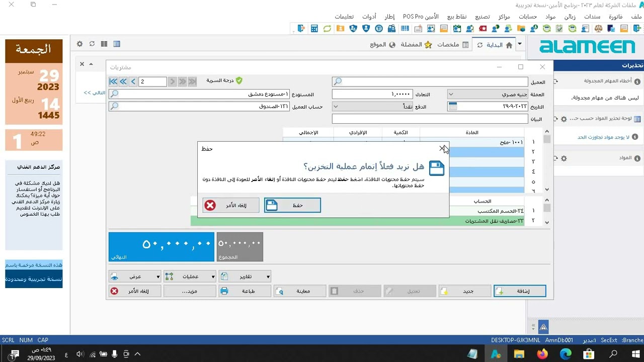The height and width of the screenshot is (362, 644).
Task: Click the معاينة preview button
Action: coord(300,291)
